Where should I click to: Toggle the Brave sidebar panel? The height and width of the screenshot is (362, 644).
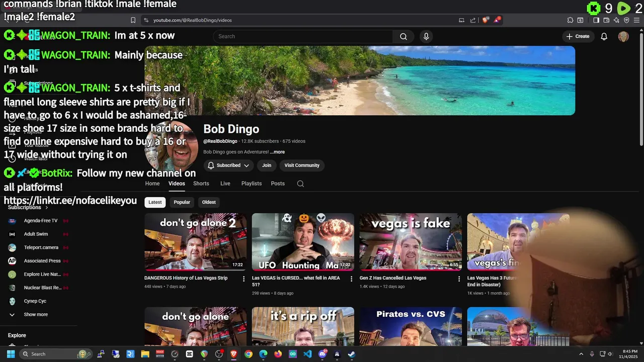coord(596,20)
